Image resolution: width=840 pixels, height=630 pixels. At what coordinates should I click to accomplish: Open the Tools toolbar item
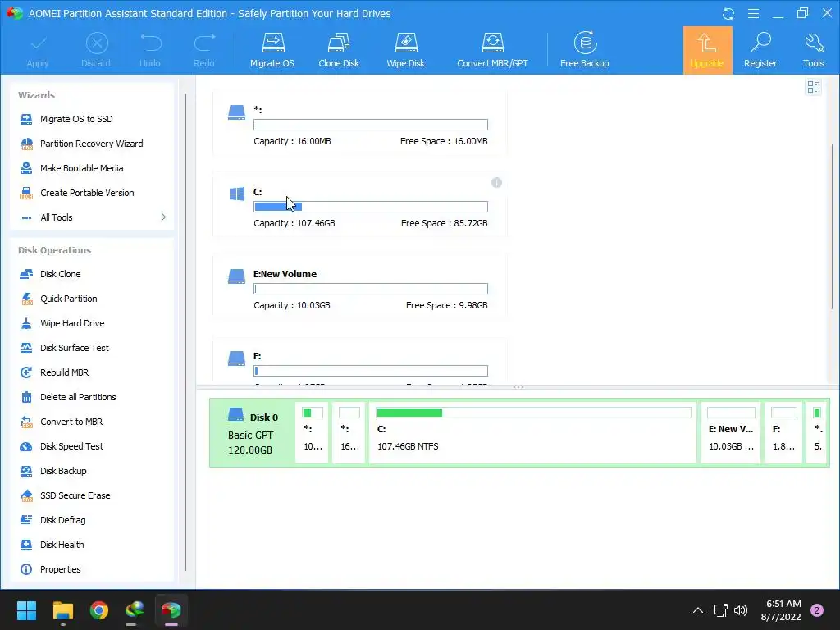coord(813,50)
